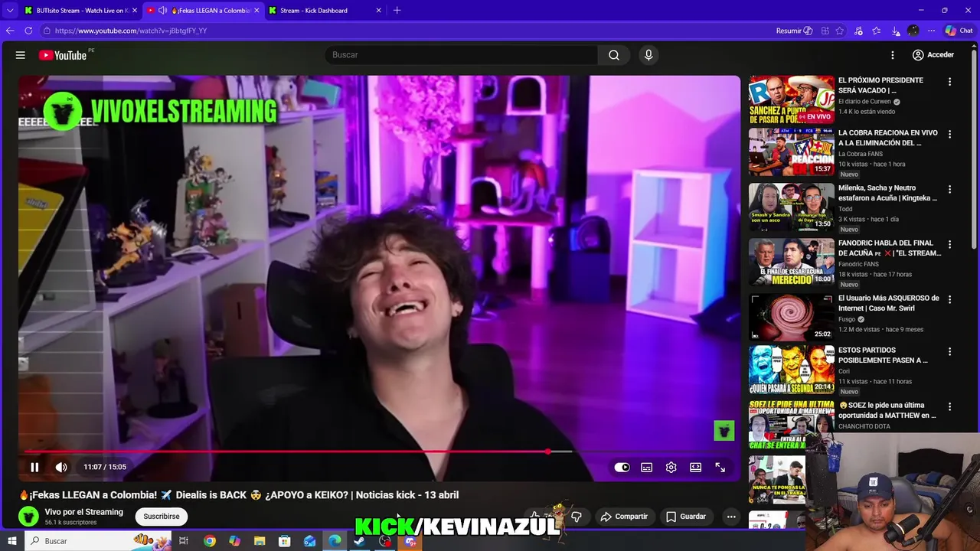This screenshot has height=551, width=980.
Task: Open Task View on the taskbar
Action: point(184,541)
